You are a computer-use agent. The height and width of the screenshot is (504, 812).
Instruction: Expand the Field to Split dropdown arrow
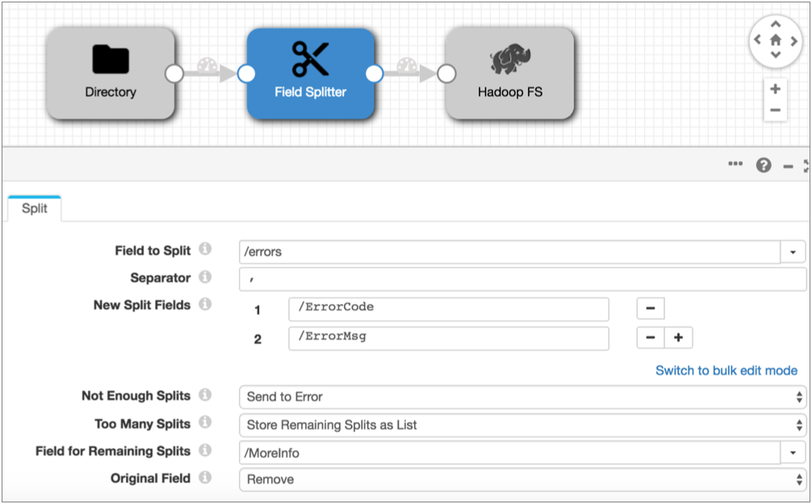(x=793, y=252)
